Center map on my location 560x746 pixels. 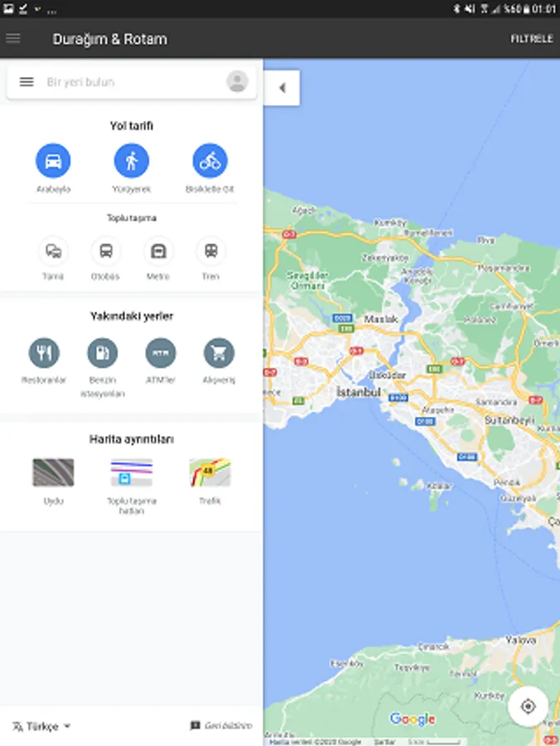click(x=529, y=706)
